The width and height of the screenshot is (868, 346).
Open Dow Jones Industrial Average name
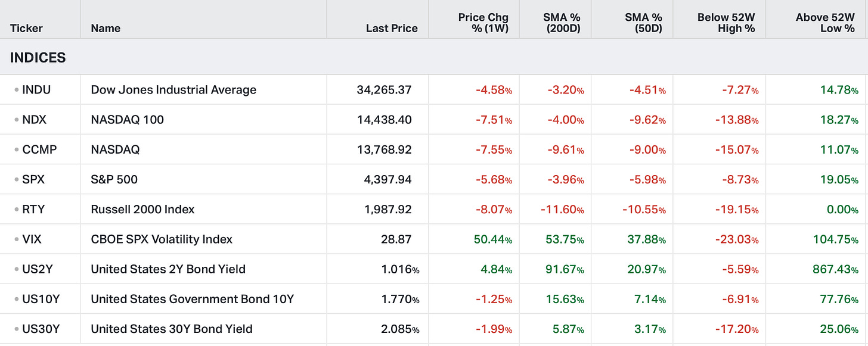pos(173,90)
